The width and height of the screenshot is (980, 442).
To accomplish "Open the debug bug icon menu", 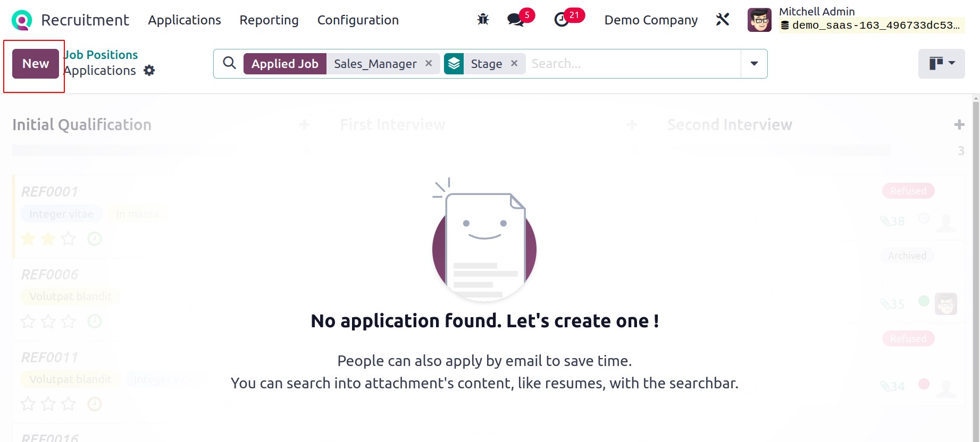I will 483,20.
